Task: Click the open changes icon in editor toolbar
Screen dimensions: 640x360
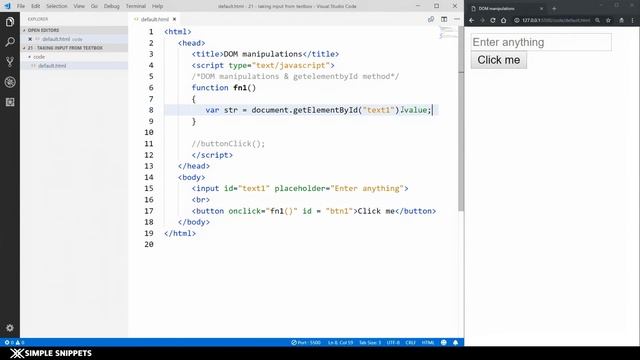Action: pyautogui.click(x=431, y=19)
